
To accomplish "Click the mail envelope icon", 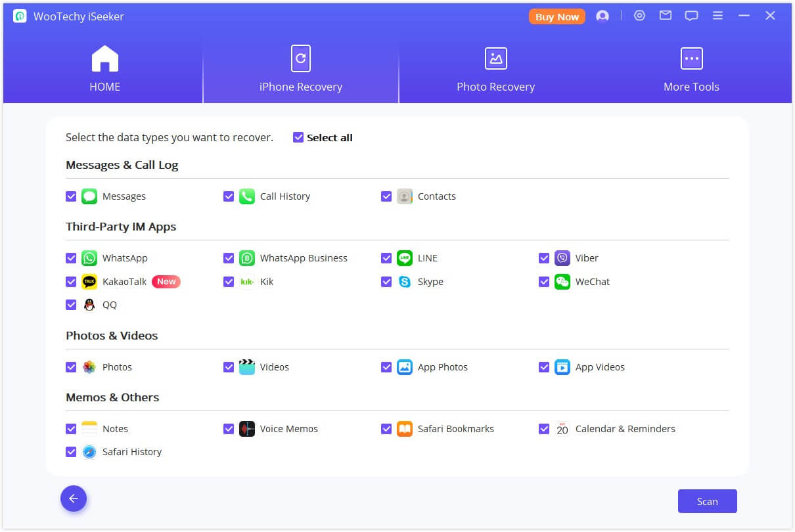I will [x=666, y=16].
